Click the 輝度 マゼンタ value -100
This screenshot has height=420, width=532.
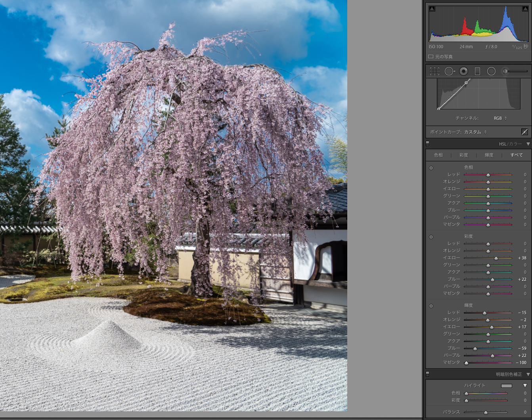pyautogui.click(x=521, y=362)
